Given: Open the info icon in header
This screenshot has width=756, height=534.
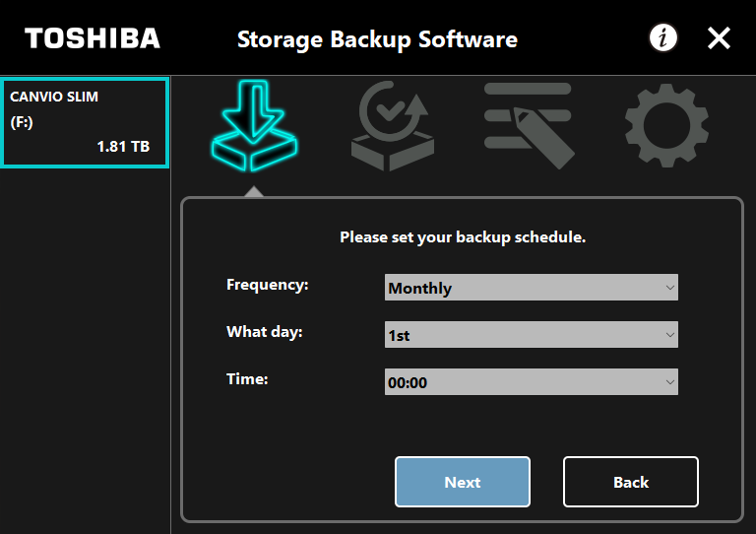Looking at the screenshot, I should pos(663,37).
